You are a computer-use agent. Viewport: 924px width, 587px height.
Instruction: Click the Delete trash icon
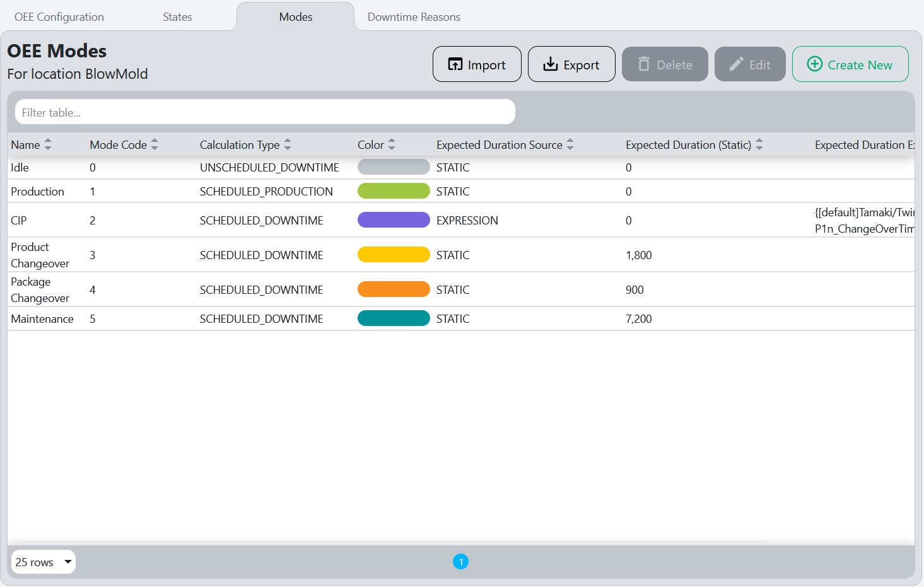tap(643, 63)
